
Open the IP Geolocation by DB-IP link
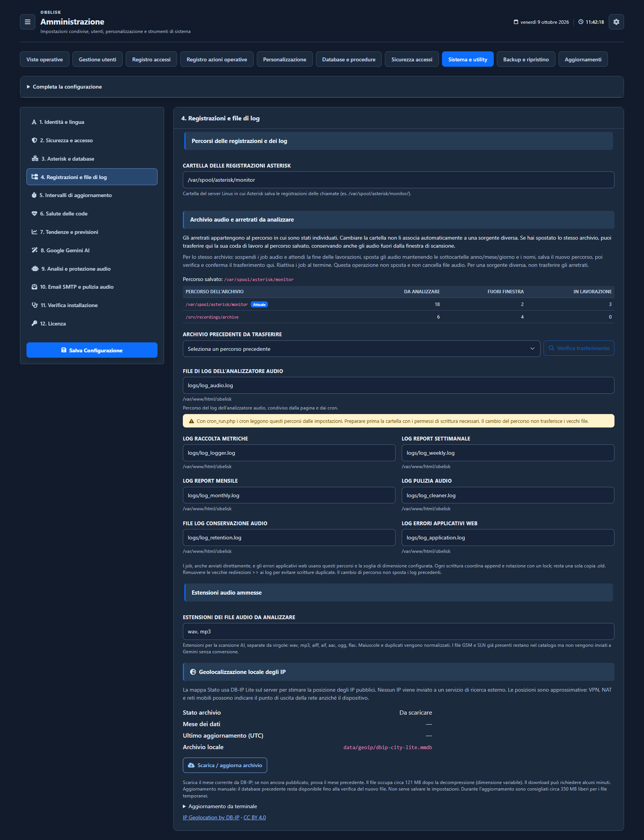point(211,817)
